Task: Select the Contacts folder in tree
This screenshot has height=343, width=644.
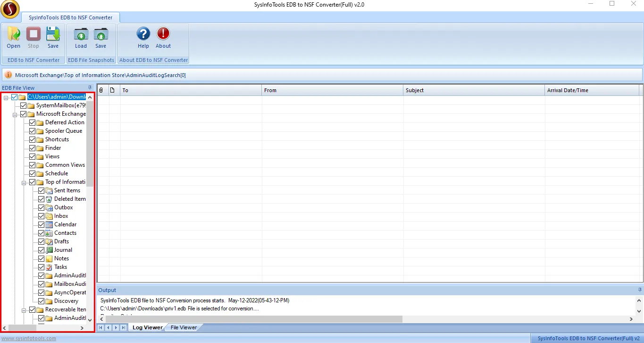Action: tap(65, 233)
